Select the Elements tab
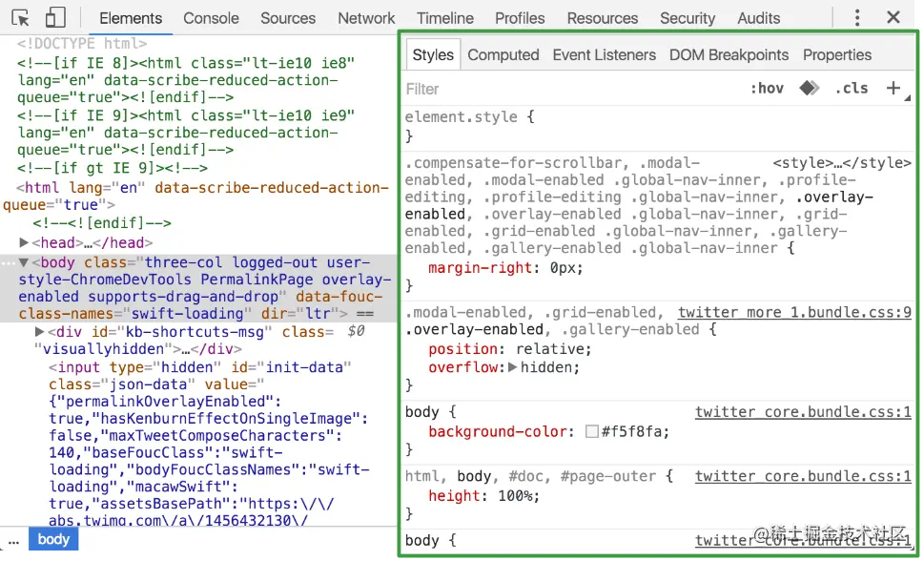924x561 pixels. pos(131,18)
